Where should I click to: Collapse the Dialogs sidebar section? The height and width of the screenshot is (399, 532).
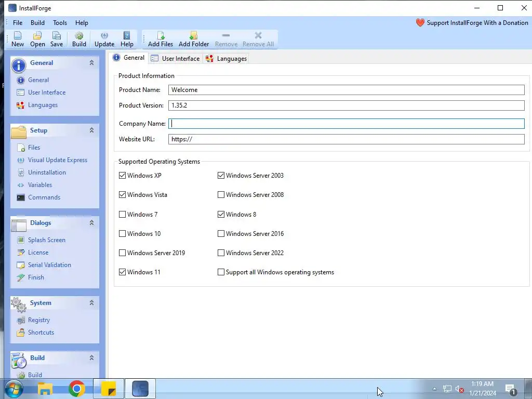click(91, 223)
